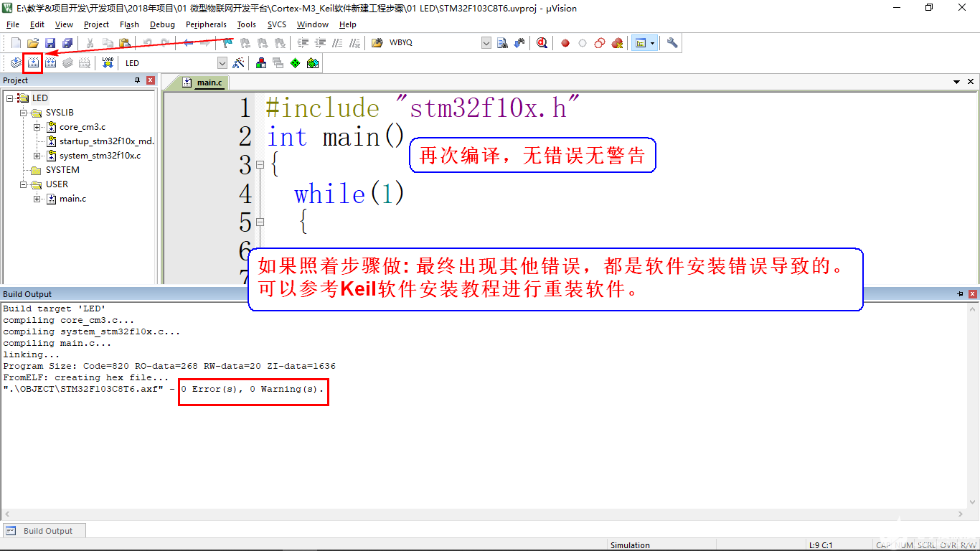The image size is (980, 551).
Task: Click the Unindent selection icon
Action: click(x=320, y=43)
